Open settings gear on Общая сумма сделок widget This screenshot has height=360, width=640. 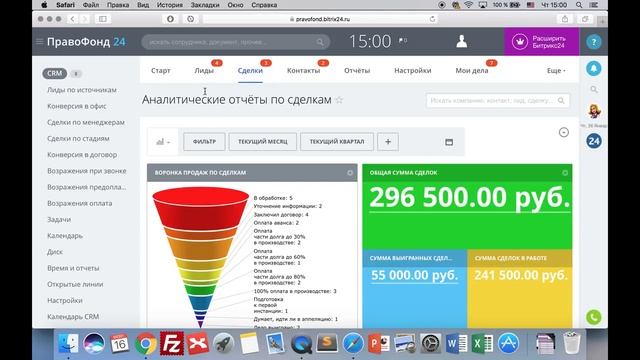click(x=565, y=173)
